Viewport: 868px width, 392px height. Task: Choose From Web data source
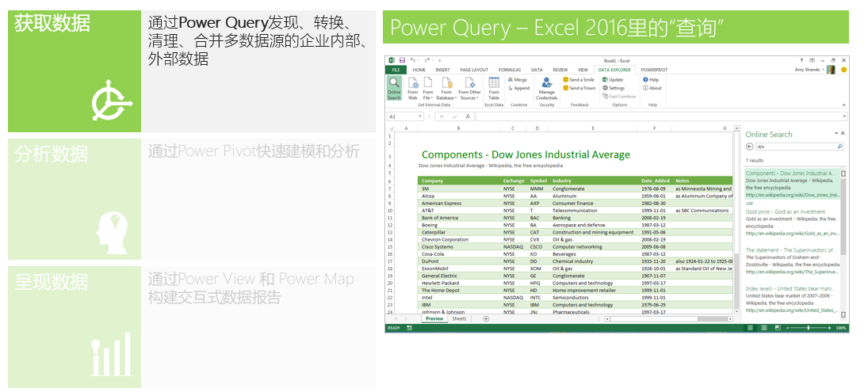[412, 89]
